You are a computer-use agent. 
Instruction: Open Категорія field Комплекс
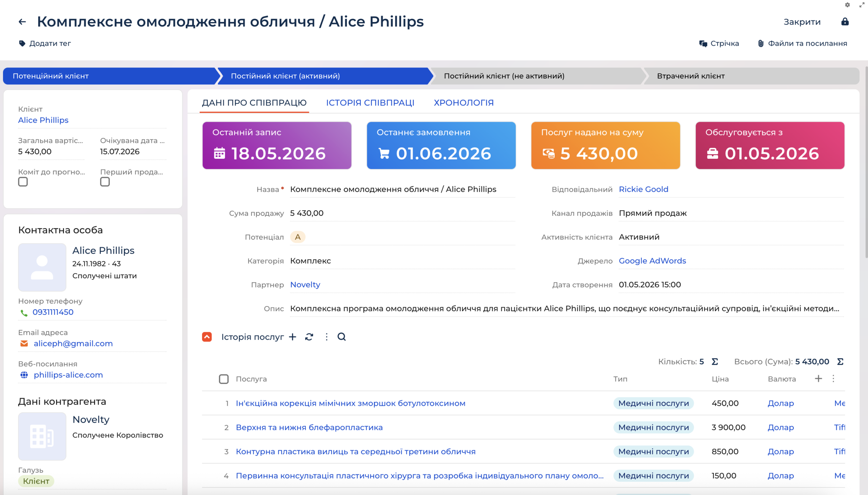point(402,261)
